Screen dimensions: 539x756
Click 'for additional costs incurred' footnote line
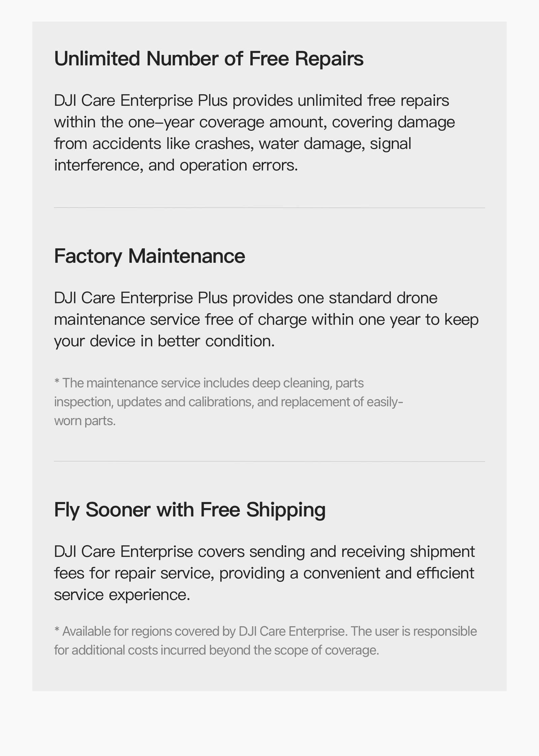217,650
